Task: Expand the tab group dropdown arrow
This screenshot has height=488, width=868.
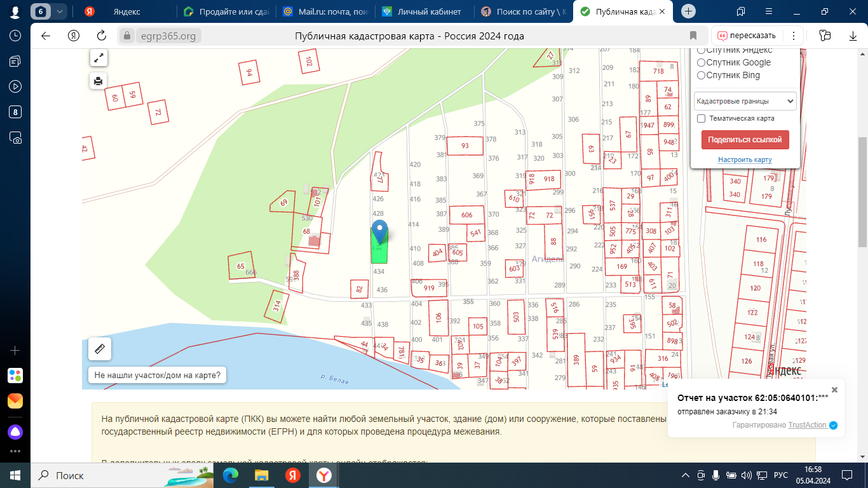Action: point(60,11)
